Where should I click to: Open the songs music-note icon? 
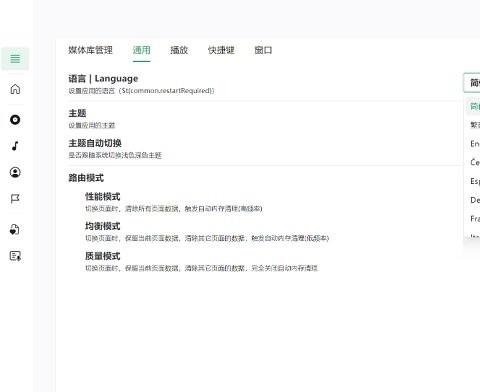15,146
